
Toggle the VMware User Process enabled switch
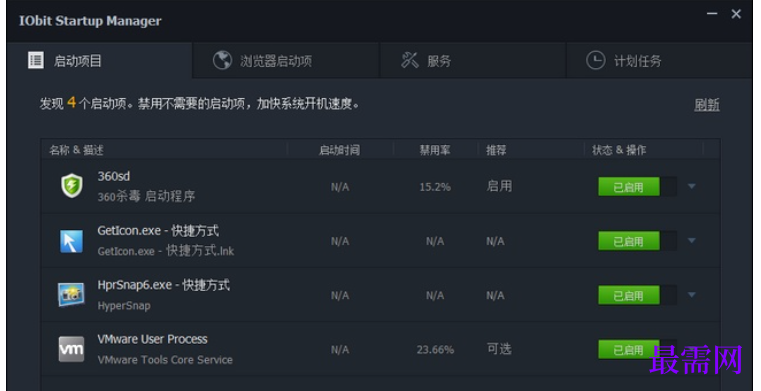coord(637,350)
